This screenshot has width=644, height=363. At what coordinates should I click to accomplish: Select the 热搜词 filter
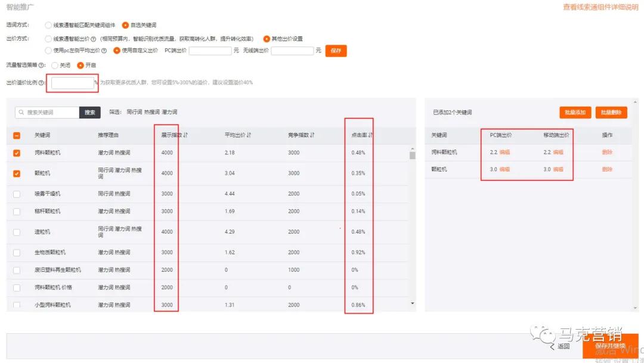click(152, 112)
